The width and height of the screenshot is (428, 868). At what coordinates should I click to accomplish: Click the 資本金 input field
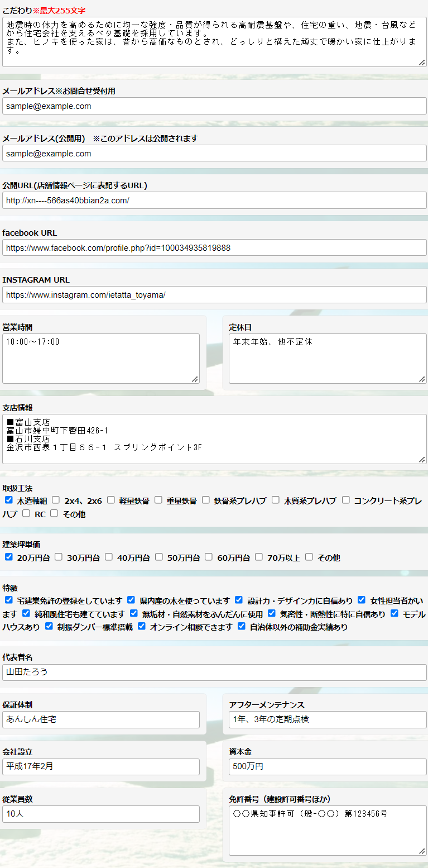coord(328,767)
